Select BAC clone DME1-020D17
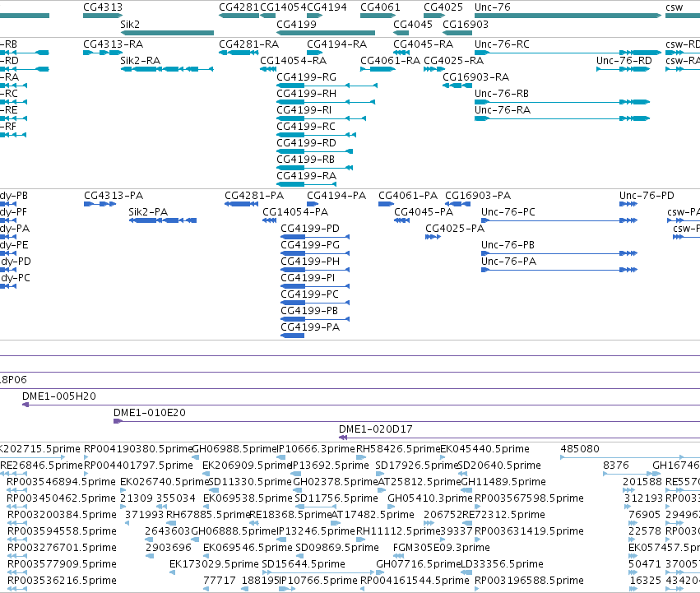 coord(376,429)
